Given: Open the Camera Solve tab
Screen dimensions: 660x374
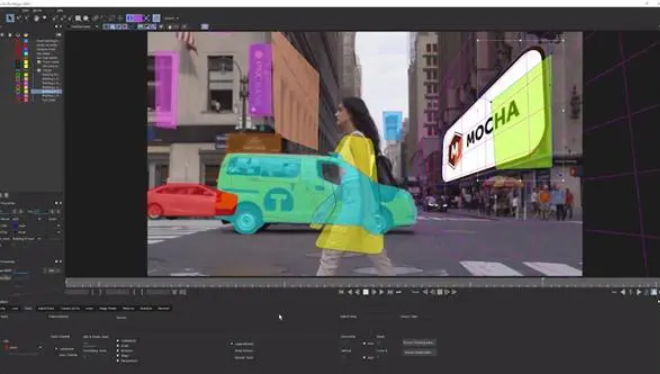Looking at the screenshot, I should (70, 308).
